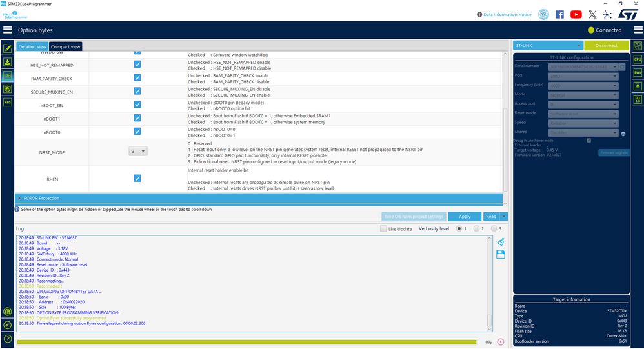Screen dimensions: 644x349
Task: Click the info icon next to Shared
Action: click(623, 134)
